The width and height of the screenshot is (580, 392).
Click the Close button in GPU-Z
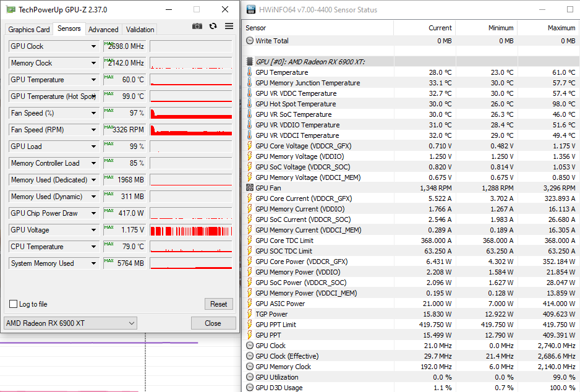[213, 323]
